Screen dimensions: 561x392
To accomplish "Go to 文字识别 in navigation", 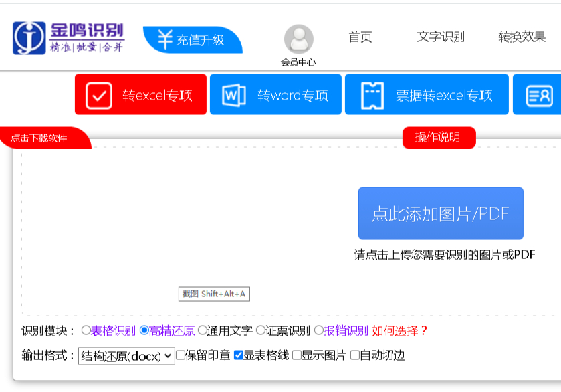I will pos(441,37).
